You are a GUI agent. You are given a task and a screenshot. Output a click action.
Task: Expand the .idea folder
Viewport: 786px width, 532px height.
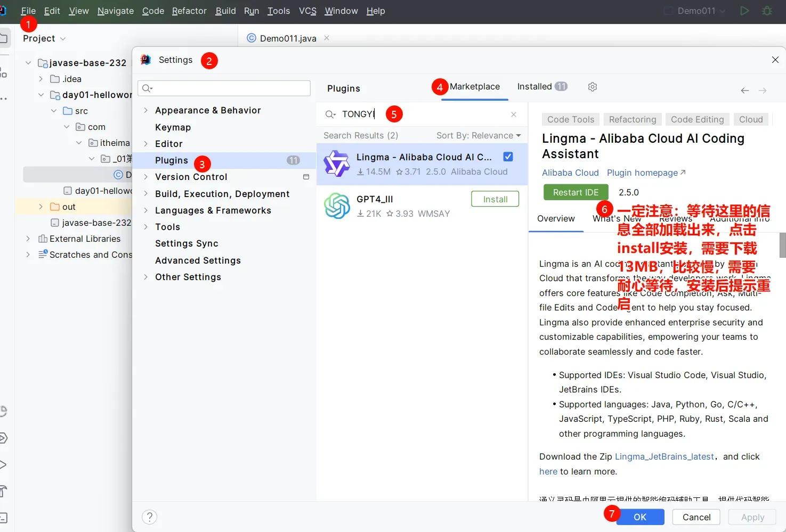tap(41, 79)
